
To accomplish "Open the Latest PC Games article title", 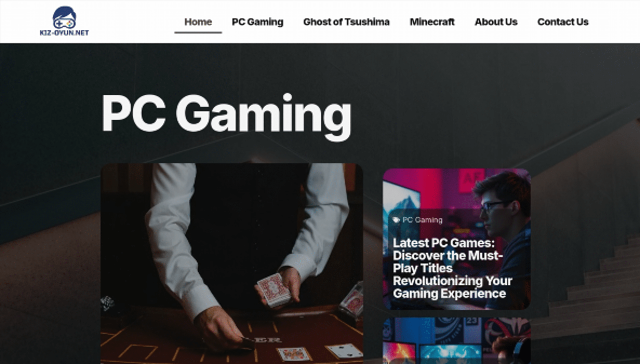I will pyautogui.click(x=452, y=268).
